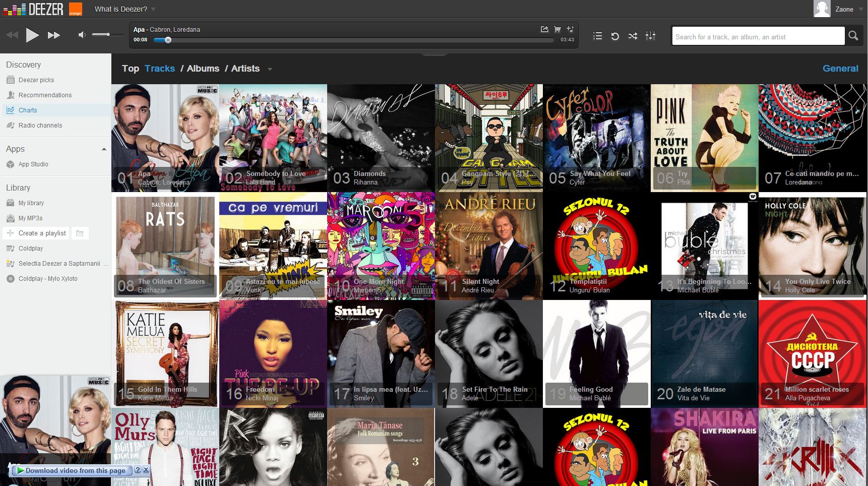868x486 pixels.
Task: Open Radio channels
Action: 40,125
